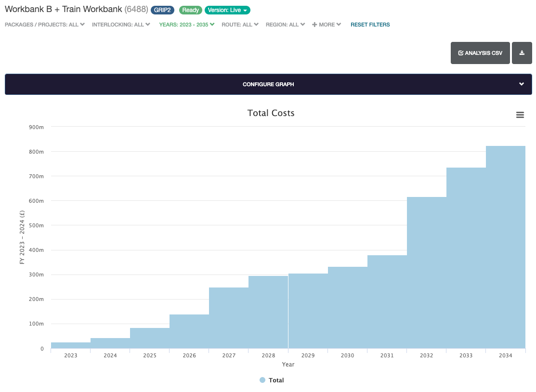Toggle the Total series in legend

pyautogui.click(x=276, y=380)
